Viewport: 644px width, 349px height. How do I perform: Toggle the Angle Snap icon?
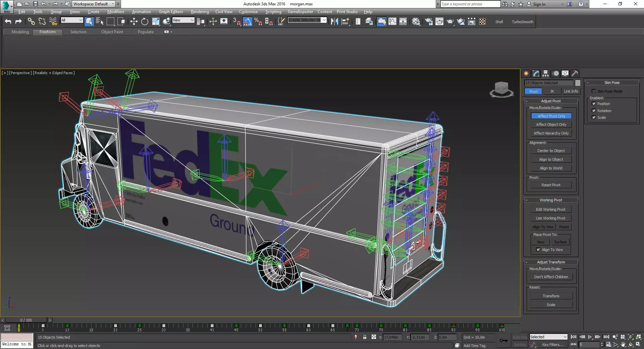tap(247, 21)
